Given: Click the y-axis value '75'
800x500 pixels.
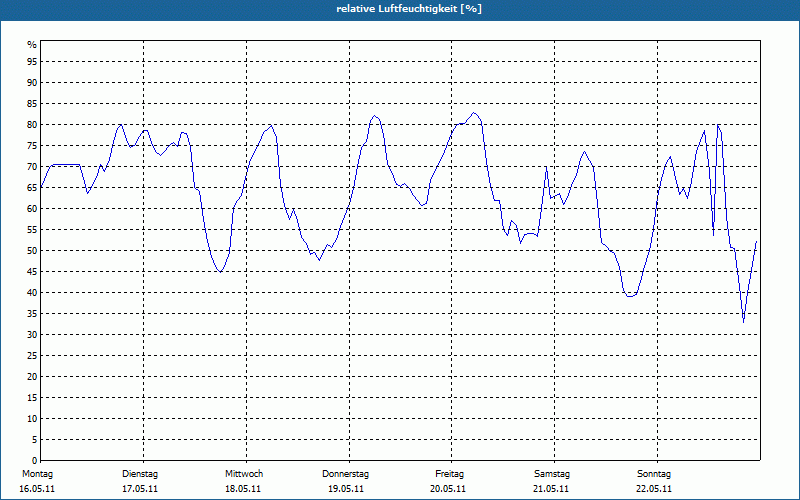Looking at the screenshot, I should point(32,145).
